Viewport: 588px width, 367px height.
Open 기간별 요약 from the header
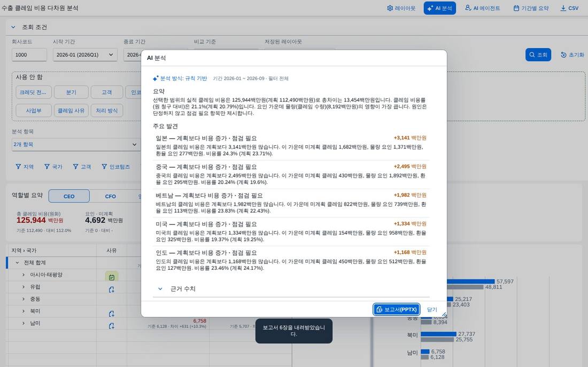click(x=531, y=8)
